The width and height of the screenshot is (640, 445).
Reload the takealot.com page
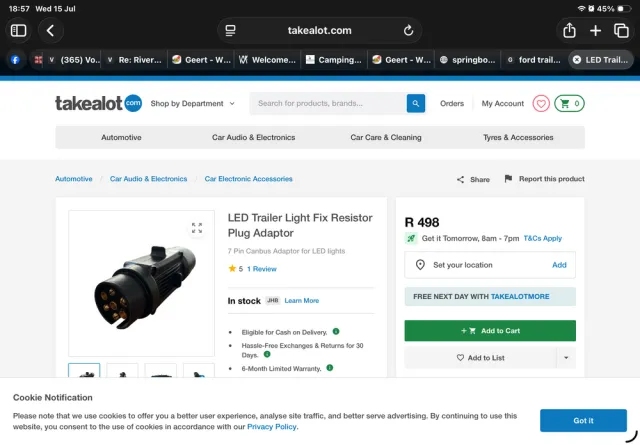[408, 31]
